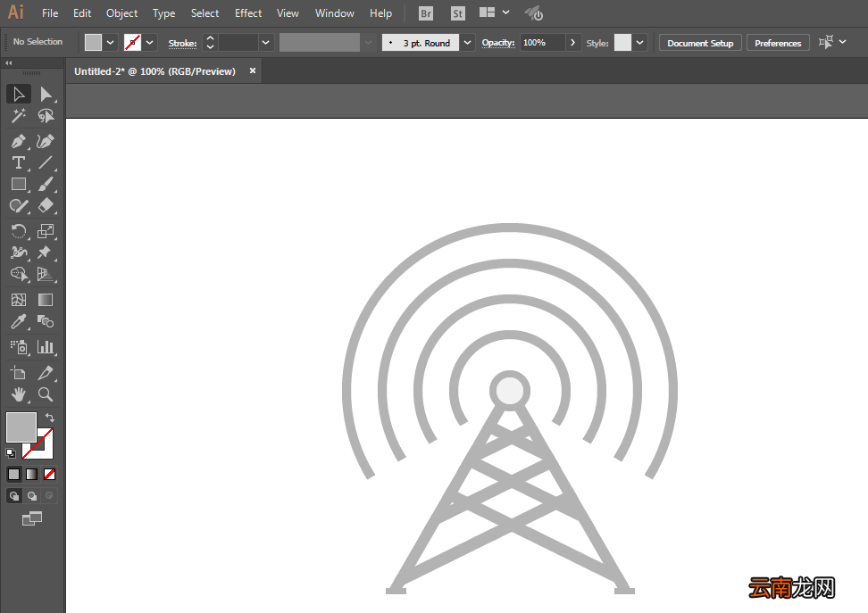Image resolution: width=868 pixels, height=613 pixels.
Task: Choose the Magic Wand tool
Action: point(19,116)
